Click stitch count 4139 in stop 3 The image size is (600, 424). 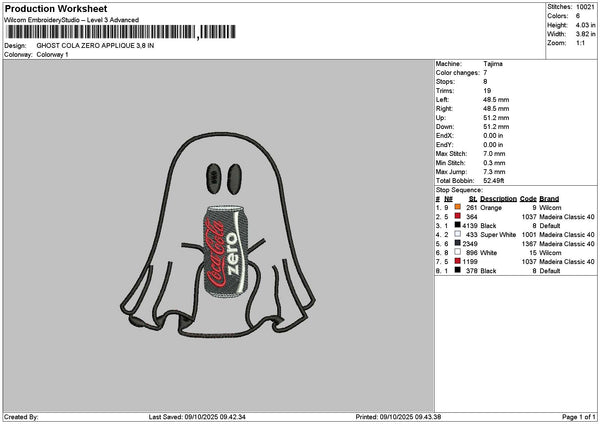click(470, 226)
